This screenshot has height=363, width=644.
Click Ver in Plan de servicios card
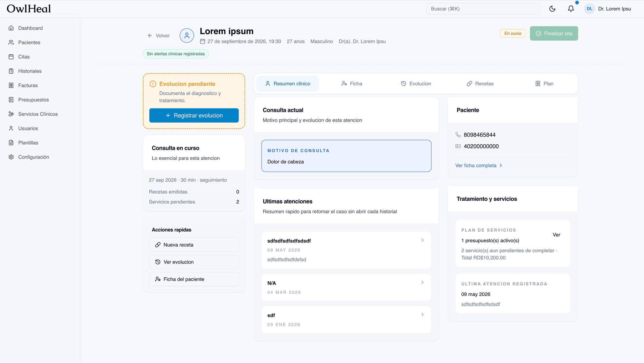(556, 235)
